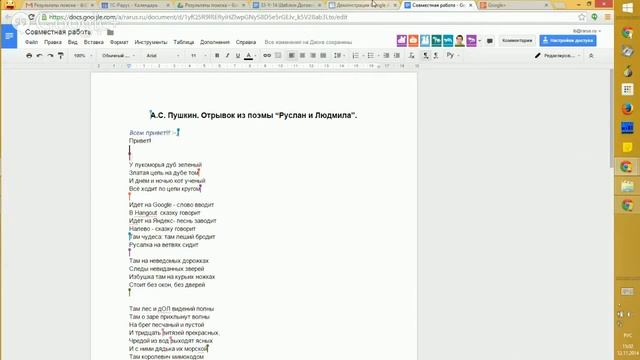This screenshot has height=360, width=640.
Task: Set left-to-right paragraph direction
Action: pos(426,56)
